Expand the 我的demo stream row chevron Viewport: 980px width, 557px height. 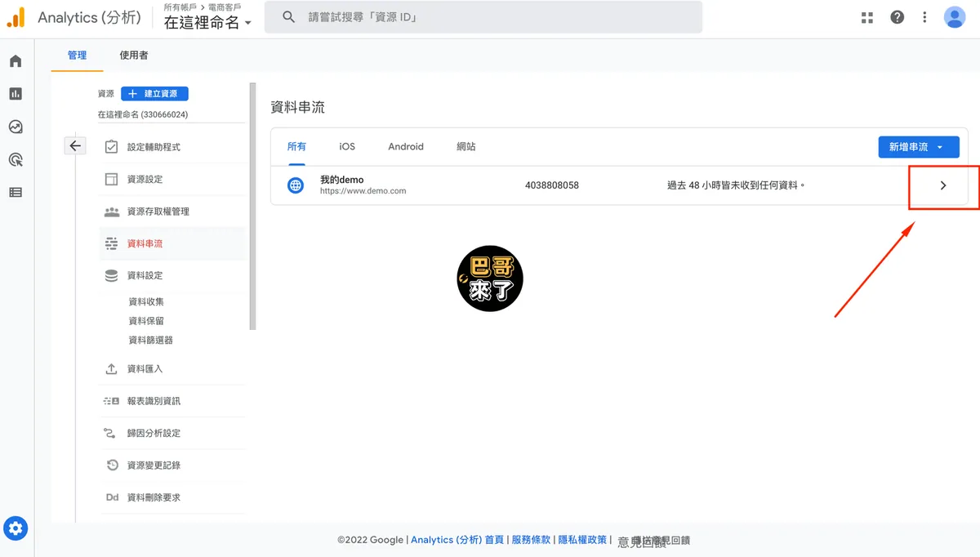coord(943,185)
